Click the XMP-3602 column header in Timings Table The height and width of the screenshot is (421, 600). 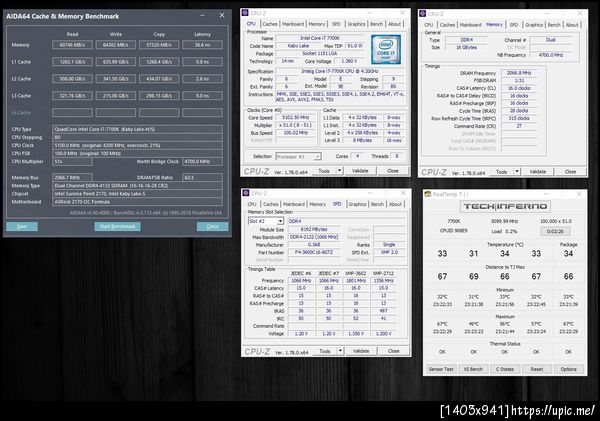tap(355, 273)
